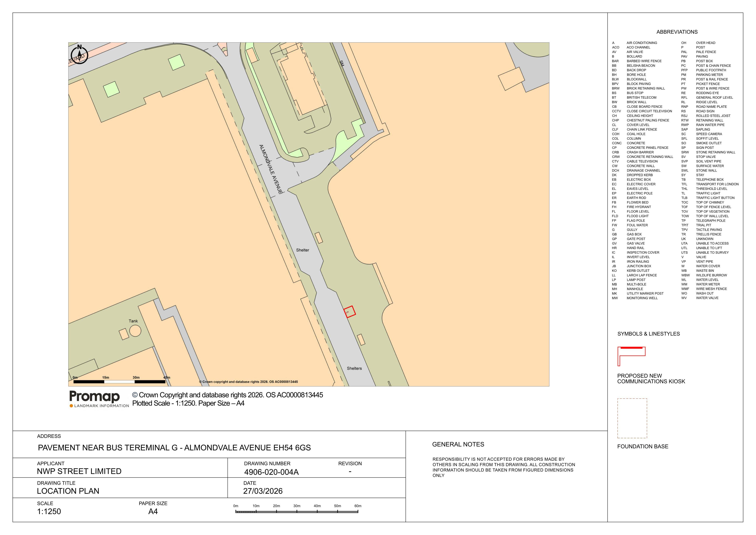The width and height of the screenshot is (756, 535).
Task: Select the 'Shelters' map label
Action: [354, 368]
